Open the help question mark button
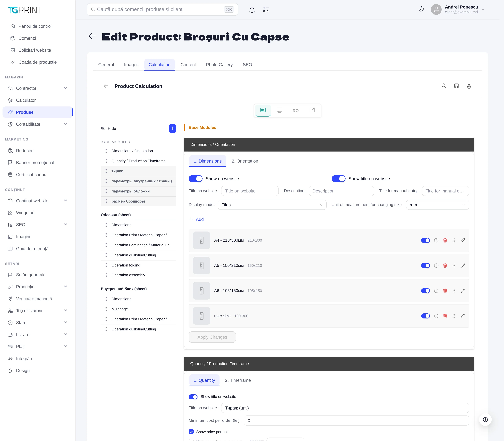Screen dimensions: 504x441 (x=485, y=420)
